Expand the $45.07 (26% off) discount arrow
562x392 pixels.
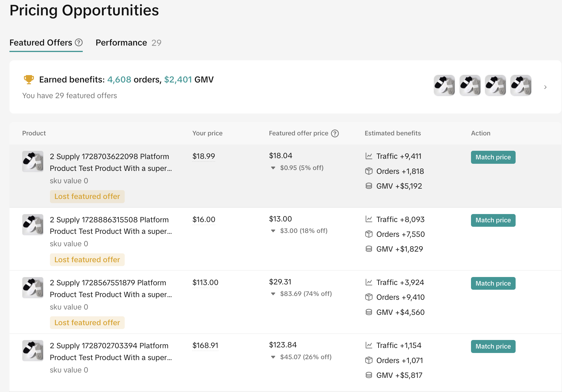click(273, 357)
